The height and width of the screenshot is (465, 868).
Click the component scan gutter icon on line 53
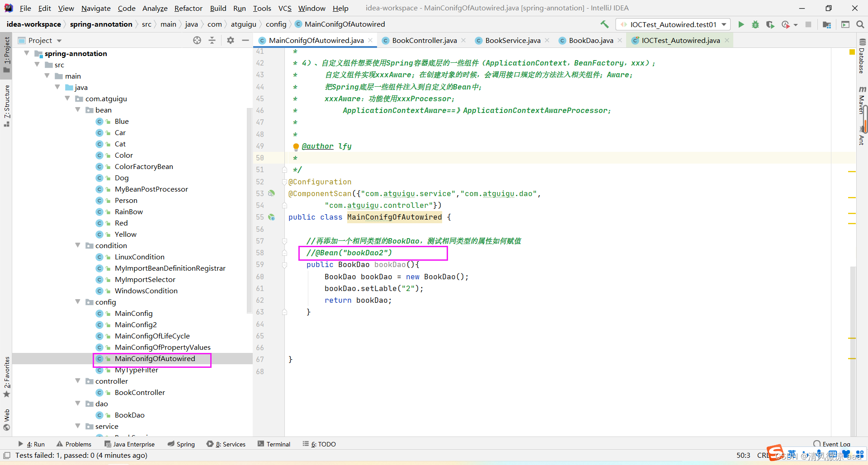click(x=272, y=193)
